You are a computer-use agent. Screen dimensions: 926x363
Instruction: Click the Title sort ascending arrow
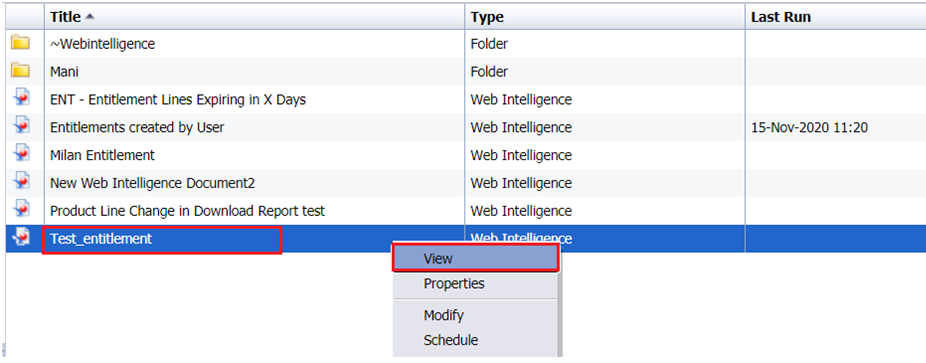click(x=89, y=17)
